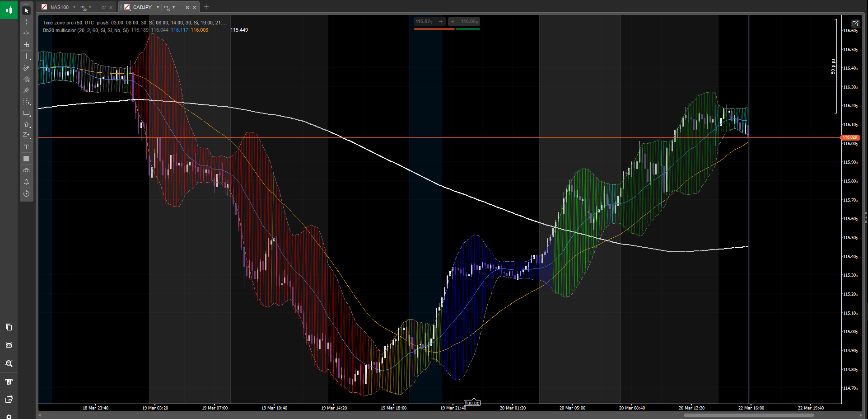Open the Automate robot section
Image resolution: width=868 pixels, height=419 pixels.
click(x=9, y=345)
